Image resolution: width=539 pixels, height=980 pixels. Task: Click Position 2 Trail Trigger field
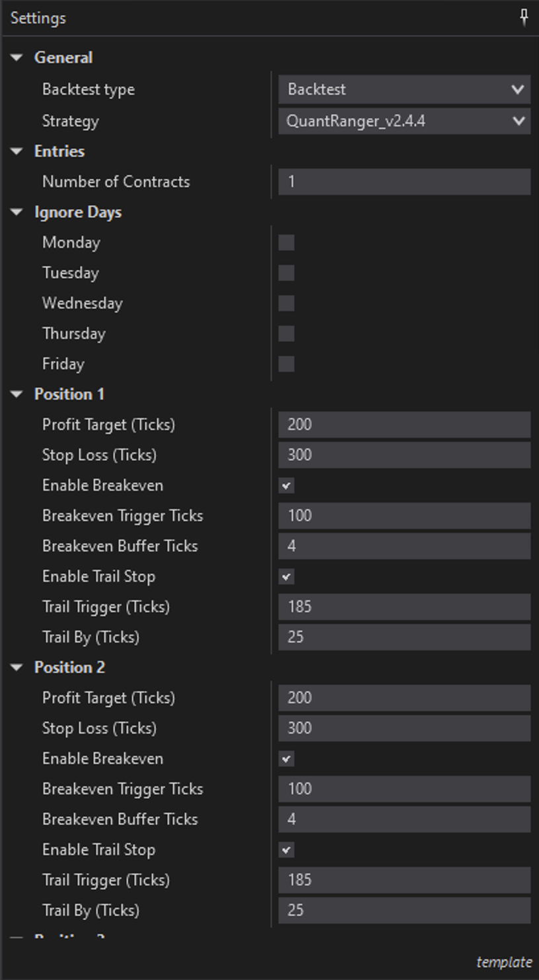pyautogui.click(x=404, y=880)
